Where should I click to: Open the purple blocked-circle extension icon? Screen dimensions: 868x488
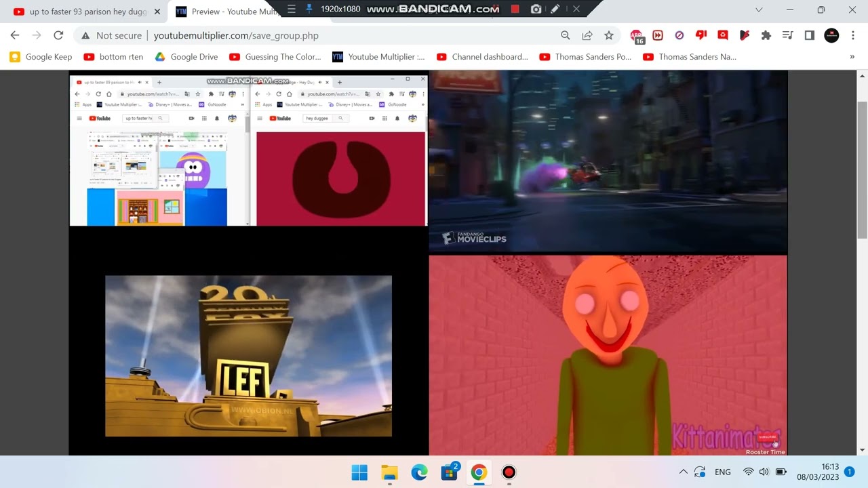point(679,35)
